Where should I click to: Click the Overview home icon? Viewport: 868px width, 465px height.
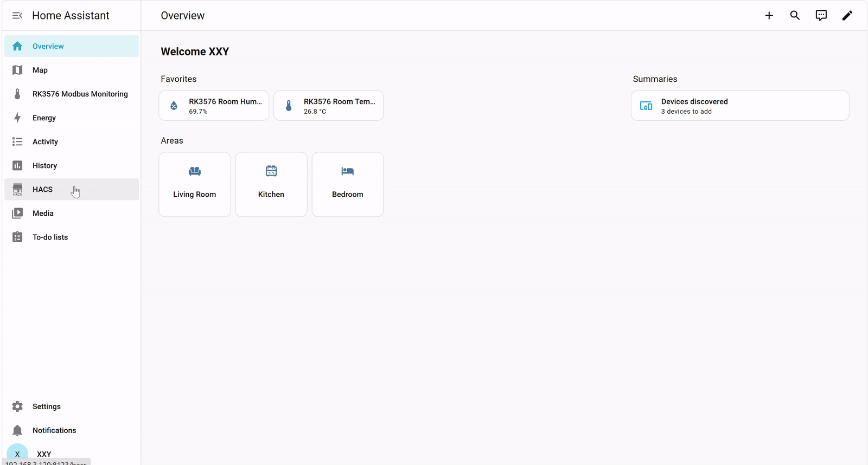17,46
